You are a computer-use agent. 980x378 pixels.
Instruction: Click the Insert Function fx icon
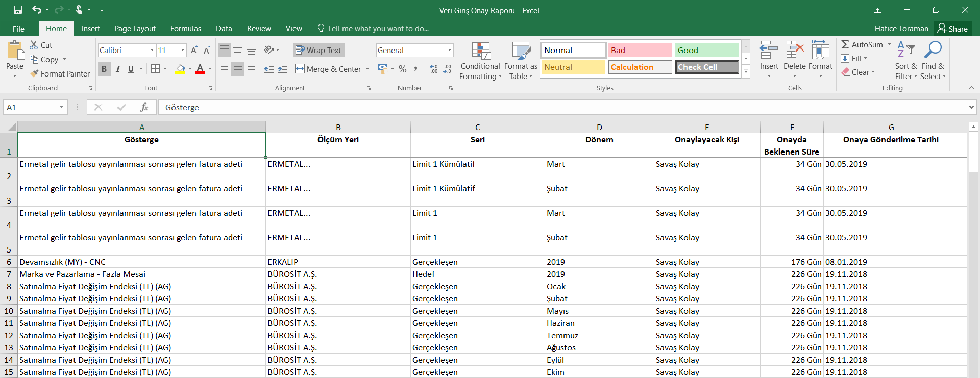point(144,107)
